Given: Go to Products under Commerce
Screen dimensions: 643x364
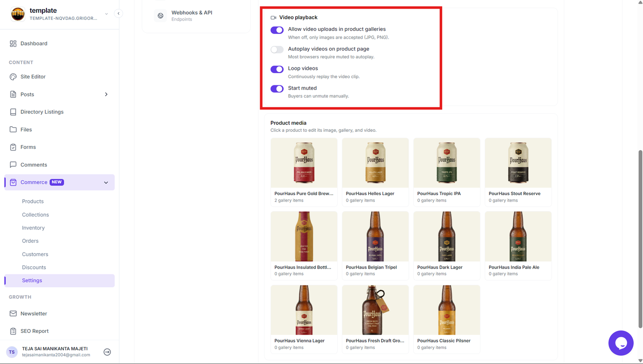Looking at the screenshot, I should 33,202.
